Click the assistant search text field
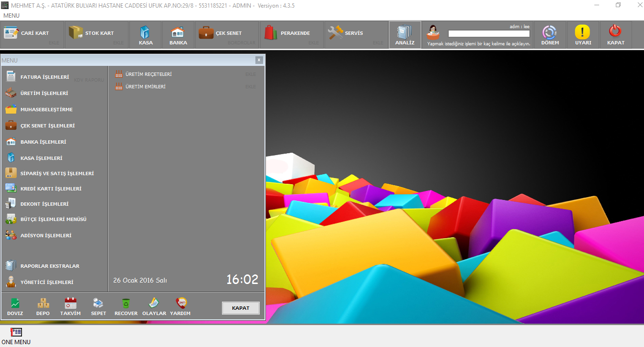 coord(489,34)
